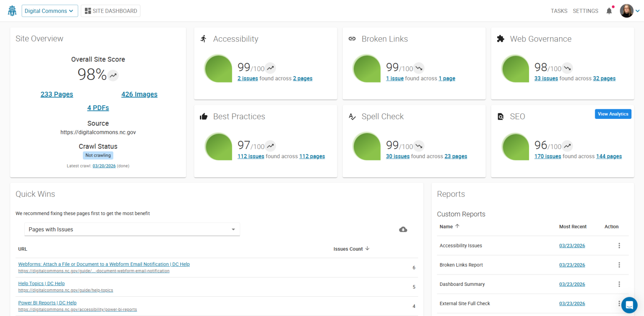Click the SEO score trend icon
644x316 pixels.
pos(567,146)
